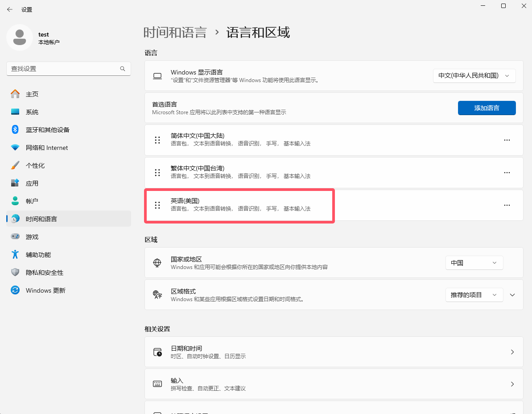532x414 pixels.
Task: Click the 添加语言 button
Action: coord(487,108)
